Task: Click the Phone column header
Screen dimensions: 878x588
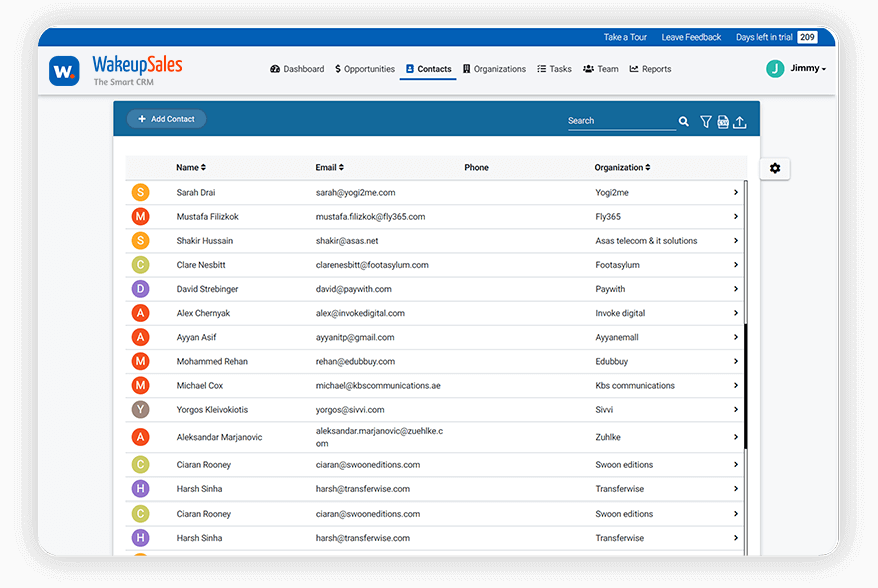Action: tap(477, 167)
